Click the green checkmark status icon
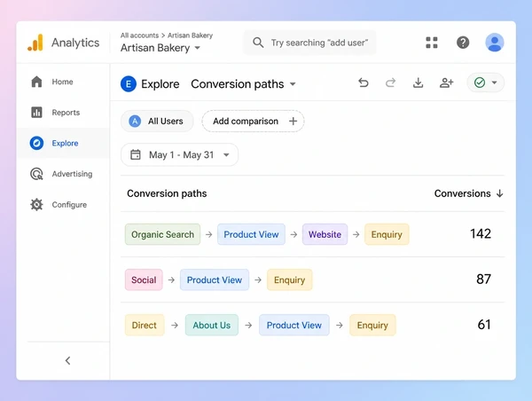Image resolution: width=532 pixels, height=401 pixels. 480,83
